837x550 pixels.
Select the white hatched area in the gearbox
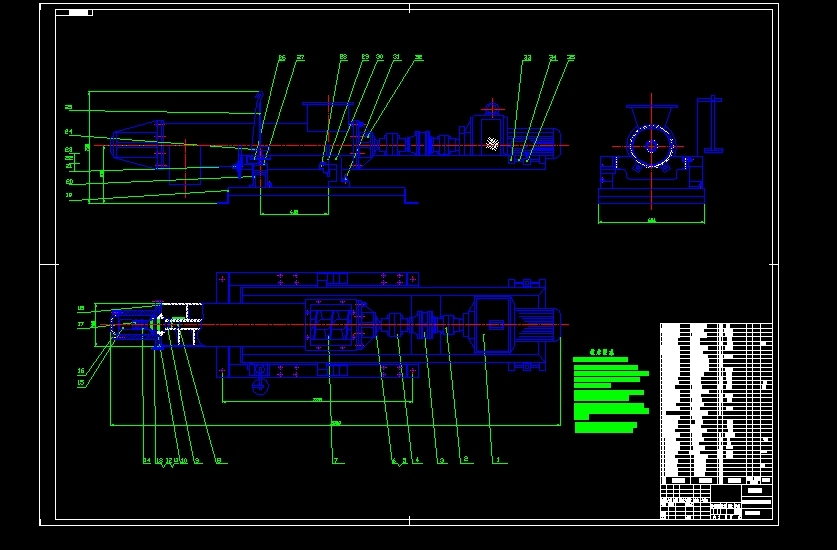coord(492,143)
